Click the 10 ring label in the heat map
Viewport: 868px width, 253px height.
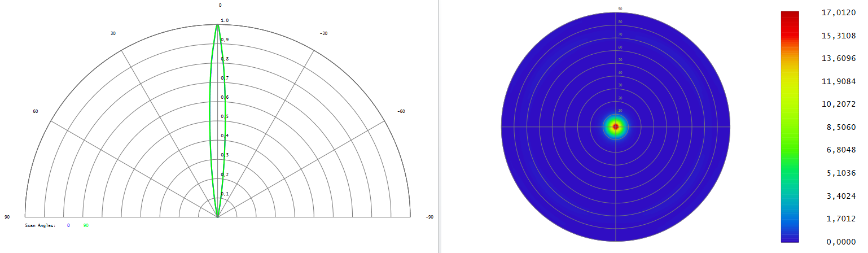click(x=620, y=111)
